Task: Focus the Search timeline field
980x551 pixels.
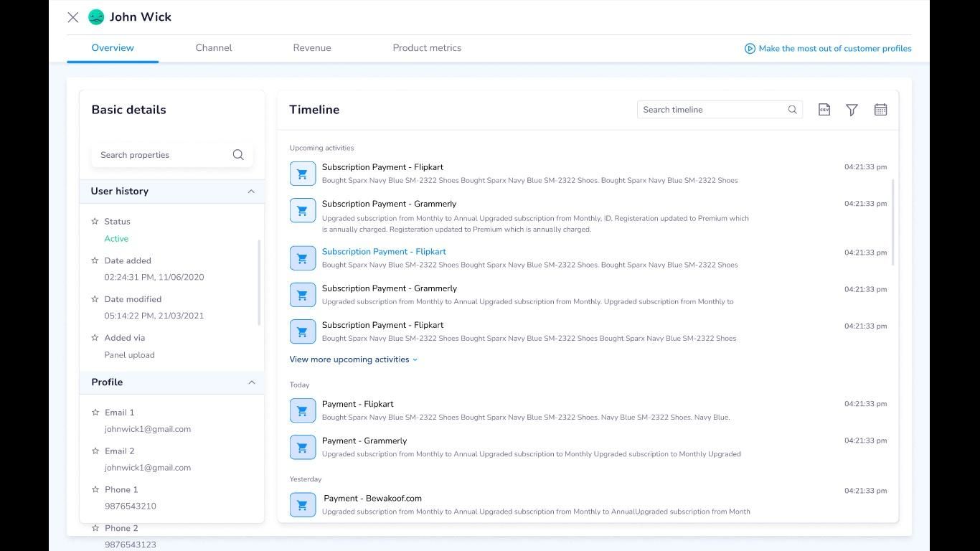Action: pos(720,110)
